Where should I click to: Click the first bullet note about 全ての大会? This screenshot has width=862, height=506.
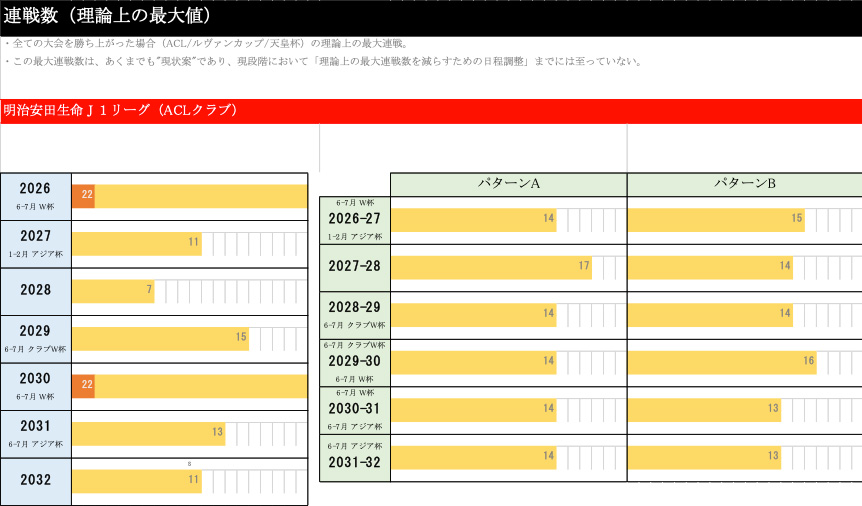(210, 44)
